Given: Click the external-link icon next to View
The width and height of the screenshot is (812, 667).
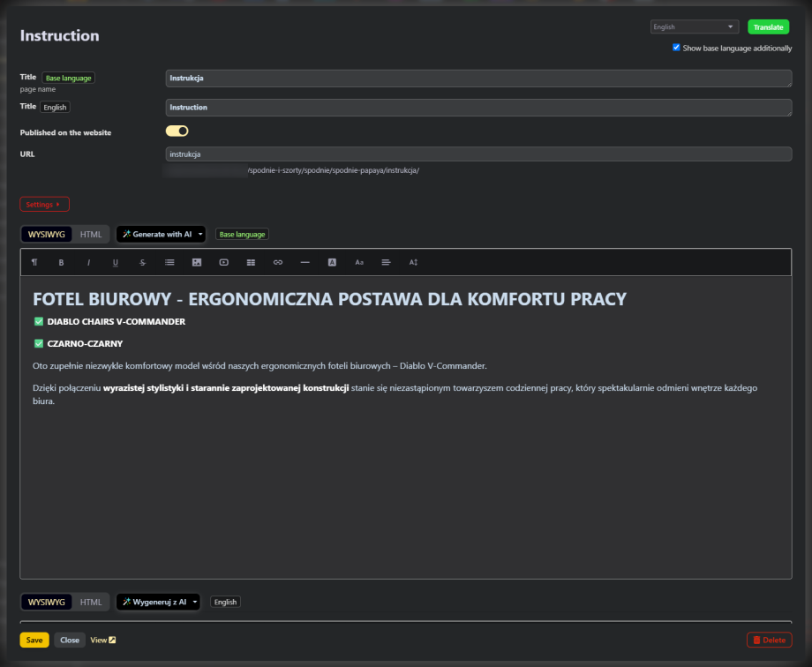Looking at the screenshot, I should [112, 640].
